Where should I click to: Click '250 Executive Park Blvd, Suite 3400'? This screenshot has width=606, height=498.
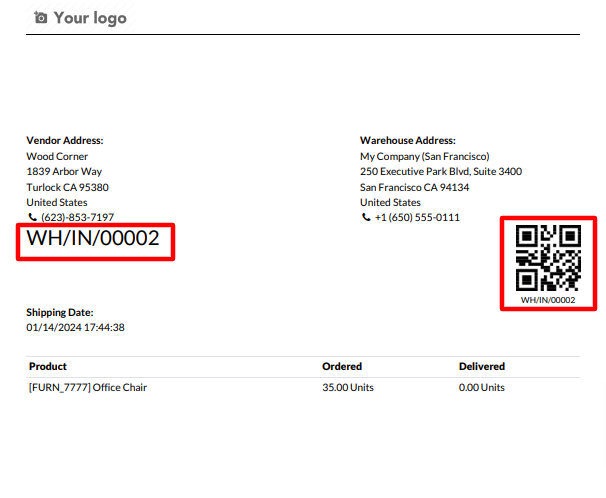(x=441, y=172)
